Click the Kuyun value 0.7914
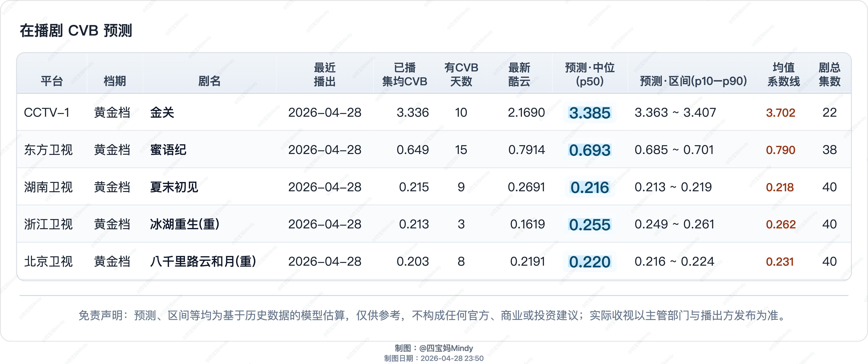The width and height of the screenshot is (868, 364). point(527,150)
